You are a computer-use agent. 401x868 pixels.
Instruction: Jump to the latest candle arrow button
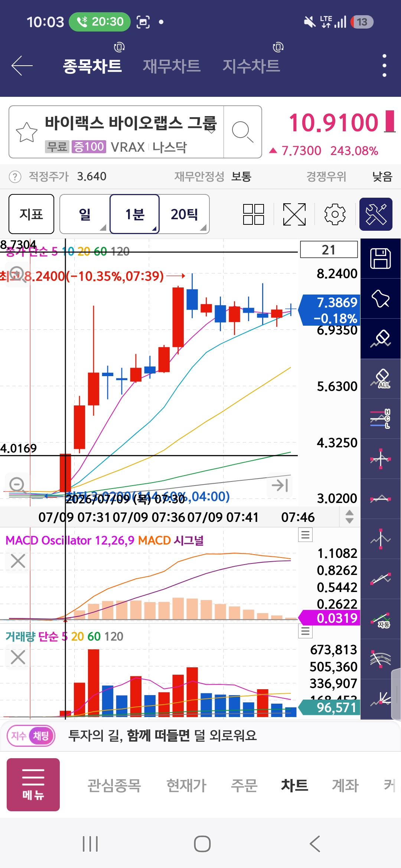(x=280, y=485)
